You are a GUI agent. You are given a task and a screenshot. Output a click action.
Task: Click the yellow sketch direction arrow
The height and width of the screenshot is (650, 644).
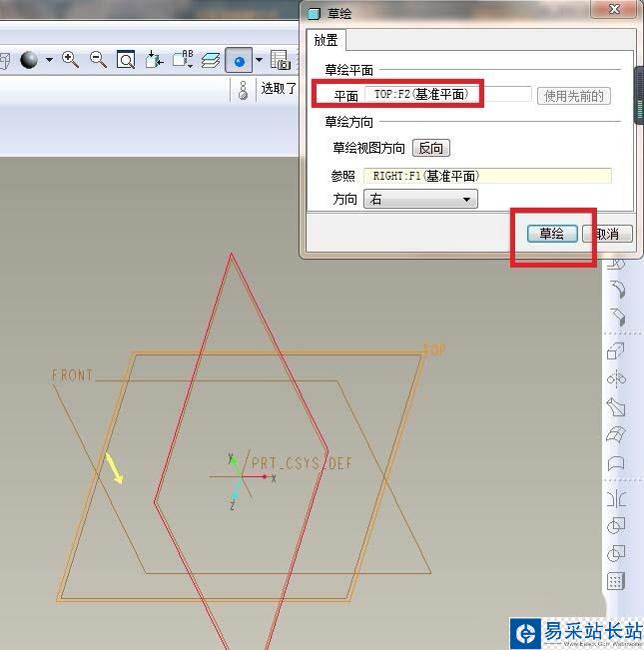coord(115,468)
